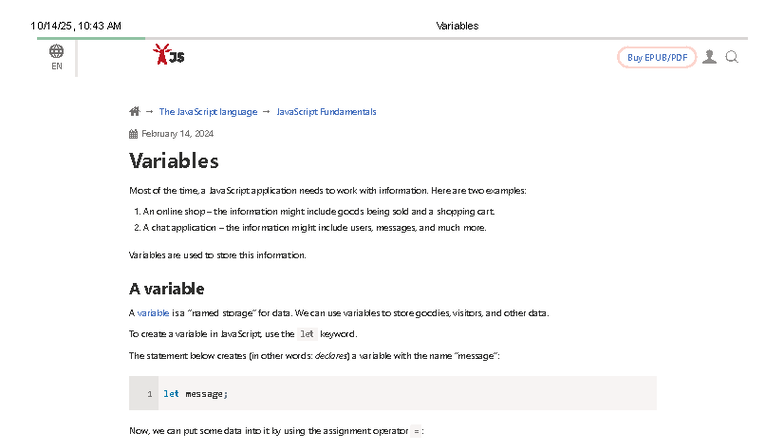Click the February 14, 2024 date text
Image resolution: width=784 pixels, height=441 pixels.
pos(177,134)
